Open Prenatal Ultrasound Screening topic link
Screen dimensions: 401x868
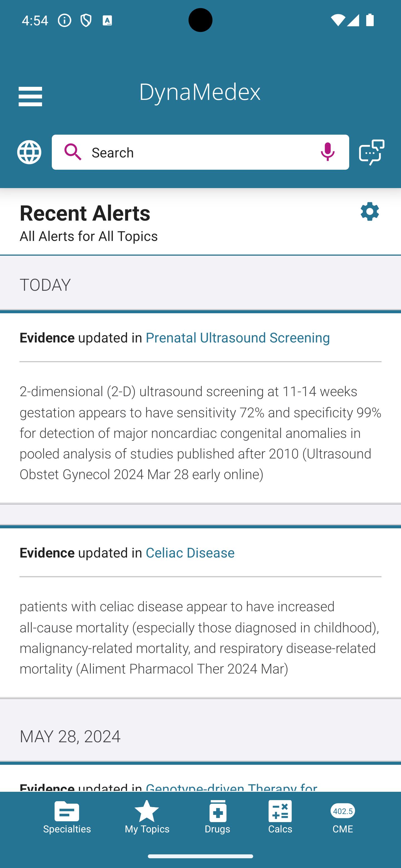[x=238, y=338]
